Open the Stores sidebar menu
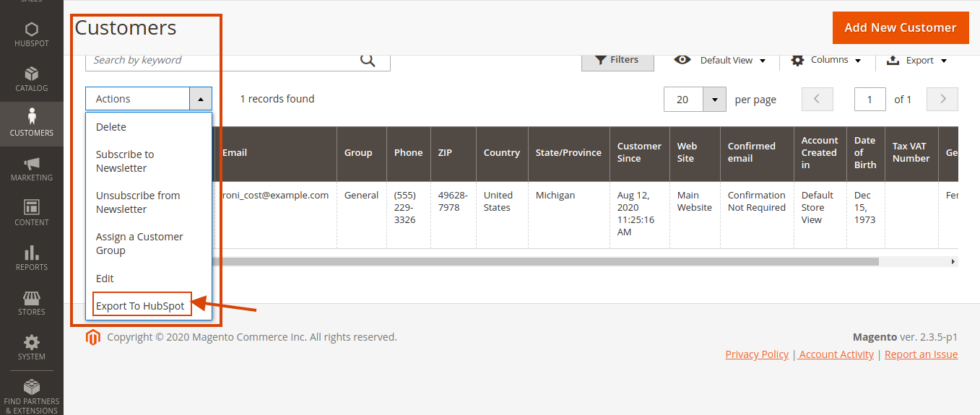Viewport: 980px width, 415px height. (x=32, y=303)
